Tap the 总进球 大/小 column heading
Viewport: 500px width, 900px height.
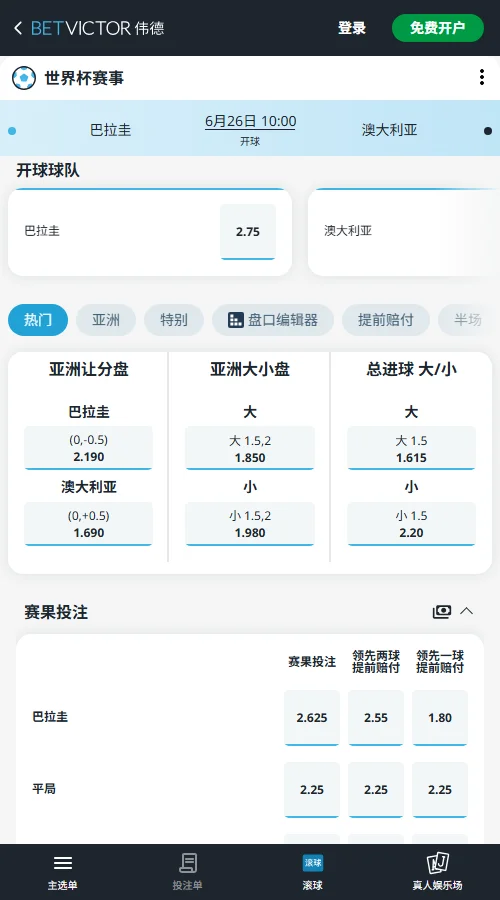click(x=412, y=370)
